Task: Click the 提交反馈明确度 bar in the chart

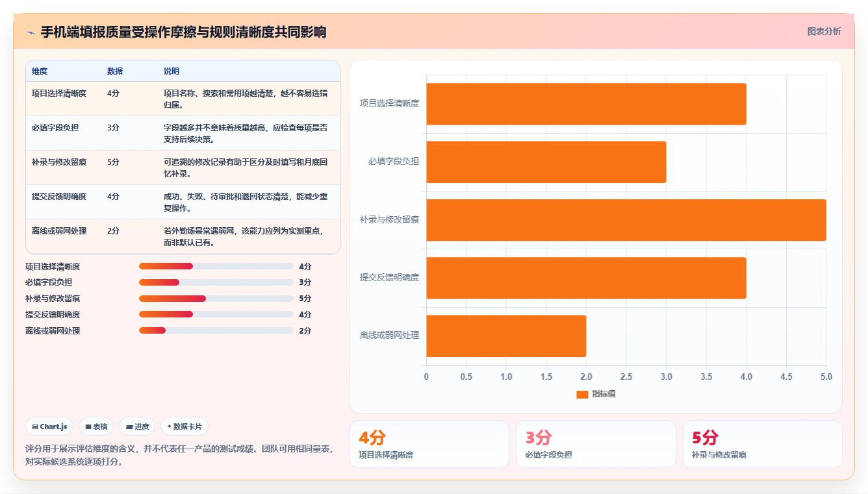Action: click(586, 278)
